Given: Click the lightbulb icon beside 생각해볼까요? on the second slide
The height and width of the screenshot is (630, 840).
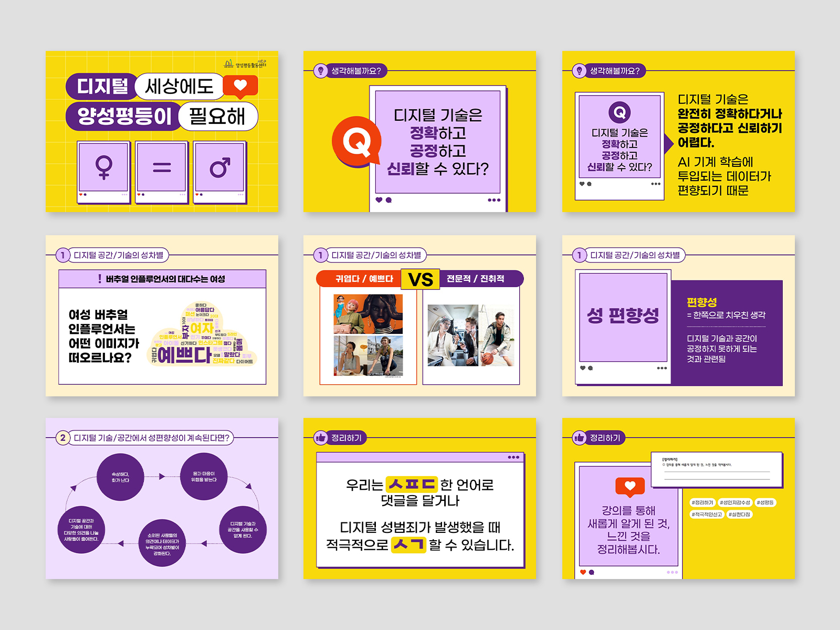Looking at the screenshot, I should 320,71.
